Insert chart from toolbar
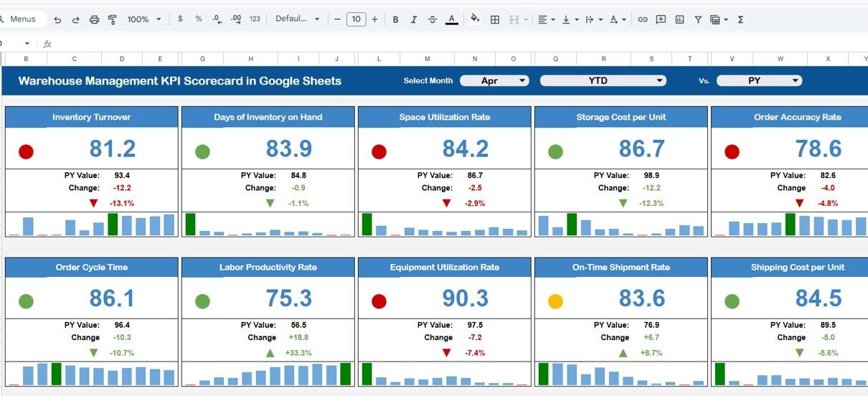Viewport: 868px width, 396px height. [x=679, y=19]
